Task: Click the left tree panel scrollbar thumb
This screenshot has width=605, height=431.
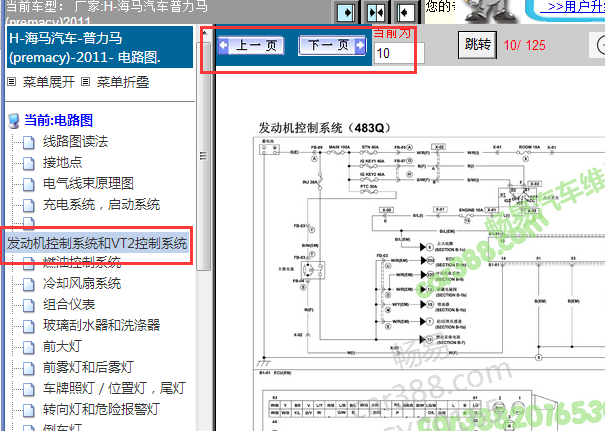Action: click(x=203, y=156)
